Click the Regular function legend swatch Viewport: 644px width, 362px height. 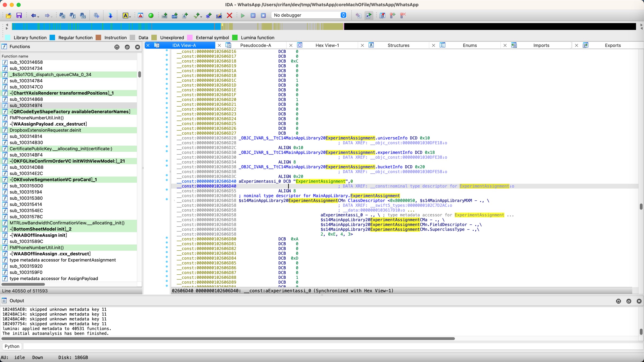tap(52, 38)
